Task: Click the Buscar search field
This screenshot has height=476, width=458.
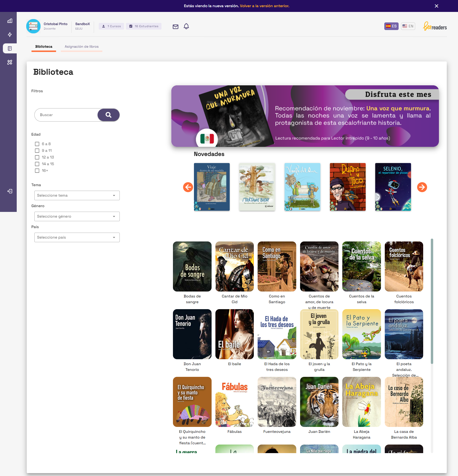Action: [x=66, y=115]
